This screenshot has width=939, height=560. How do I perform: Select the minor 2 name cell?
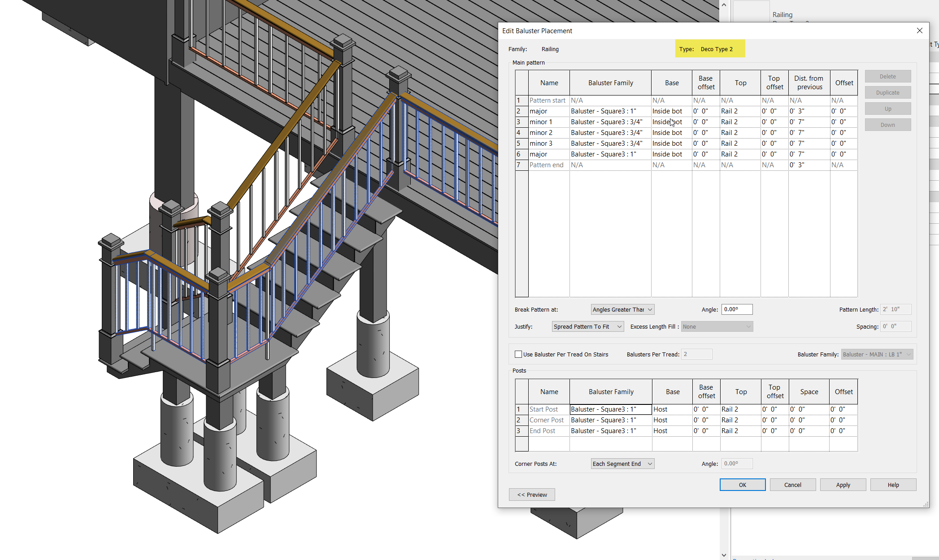548,133
